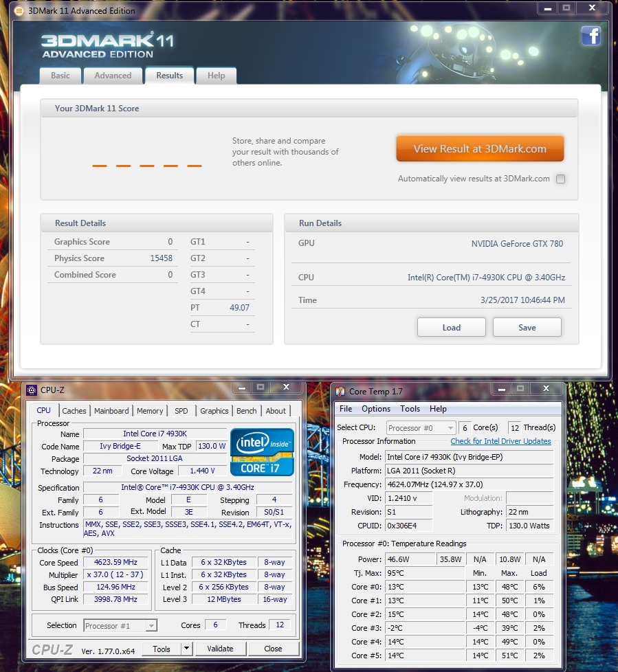This screenshot has width=618, height=672.
Task: Click the Physics Score value 15458
Action: coord(162,258)
